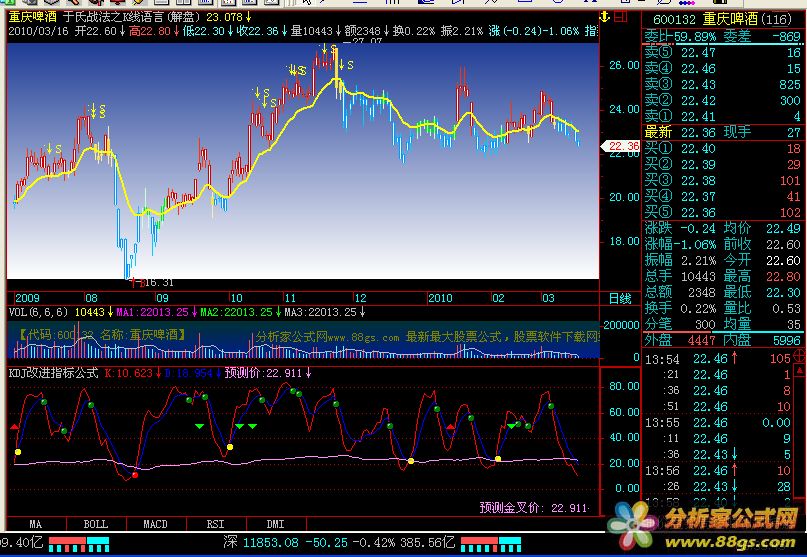This screenshot has width=807, height=557.
Task: Click the green down-triangle sell marker in KDJ panel
Action: [x=199, y=426]
